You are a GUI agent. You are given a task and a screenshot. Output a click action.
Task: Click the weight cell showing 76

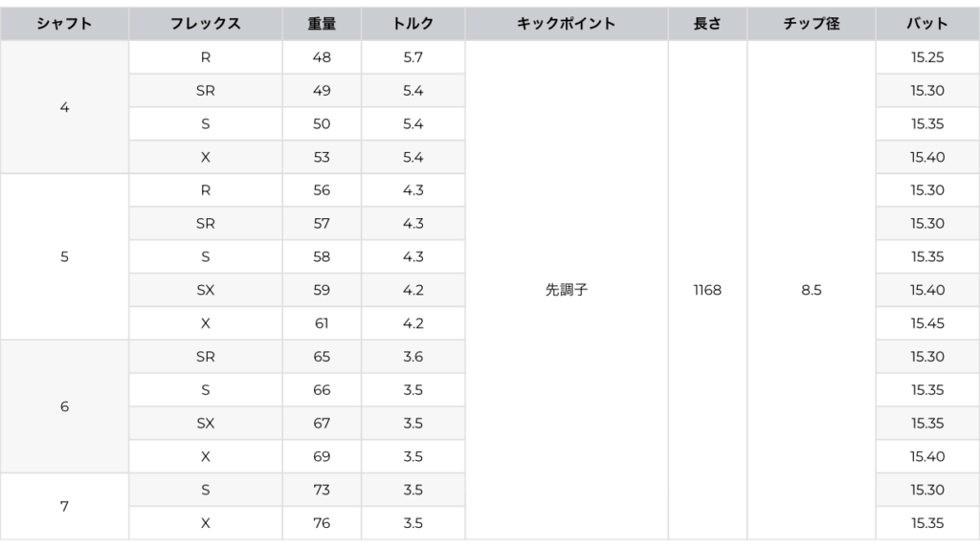click(x=322, y=523)
